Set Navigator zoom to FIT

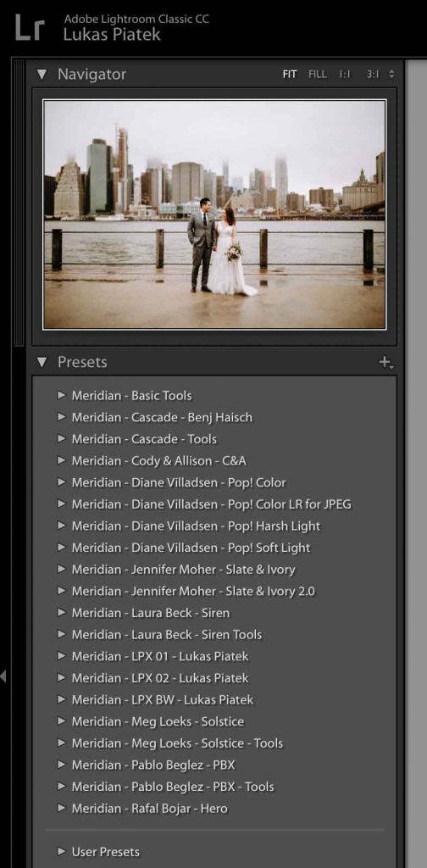(290, 75)
